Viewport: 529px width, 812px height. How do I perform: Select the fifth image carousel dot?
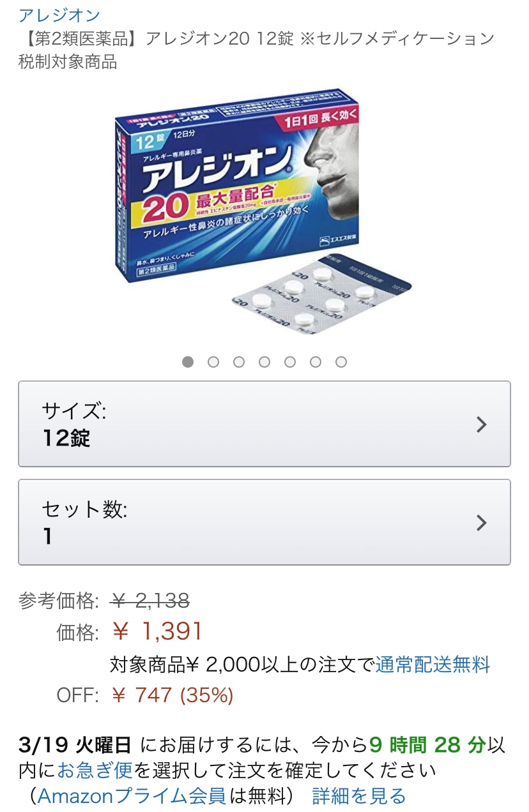[290, 362]
